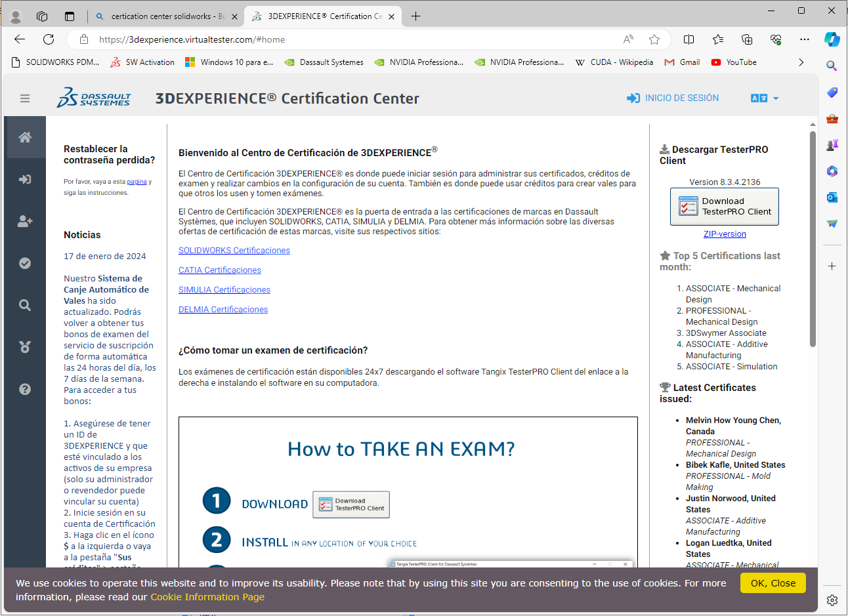Open the favorites list icon
The width and height of the screenshot is (848, 616).
(x=718, y=39)
